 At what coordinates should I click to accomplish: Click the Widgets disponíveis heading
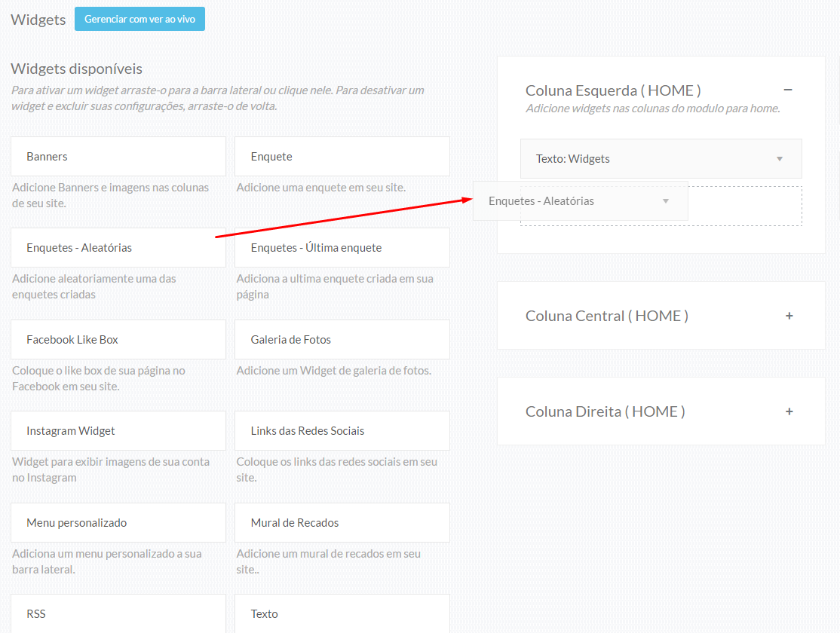click(77, 69)
